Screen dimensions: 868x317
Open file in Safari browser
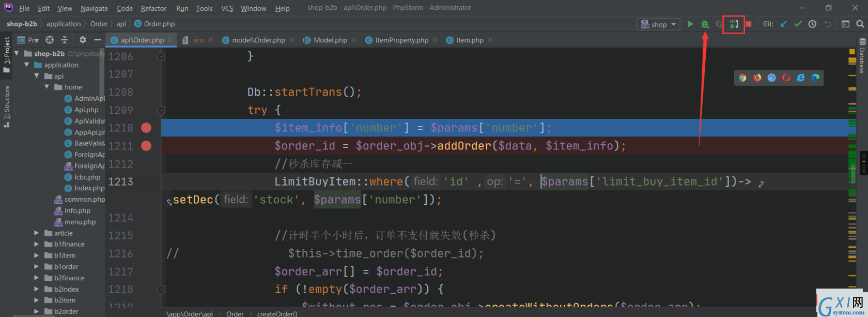click(772, 78)
